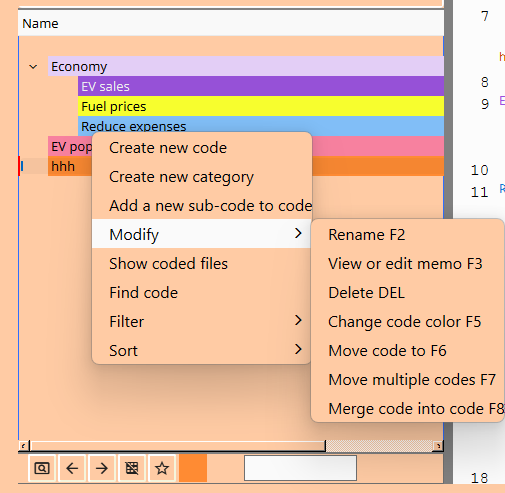Click the empty search text field

(300, 468)
